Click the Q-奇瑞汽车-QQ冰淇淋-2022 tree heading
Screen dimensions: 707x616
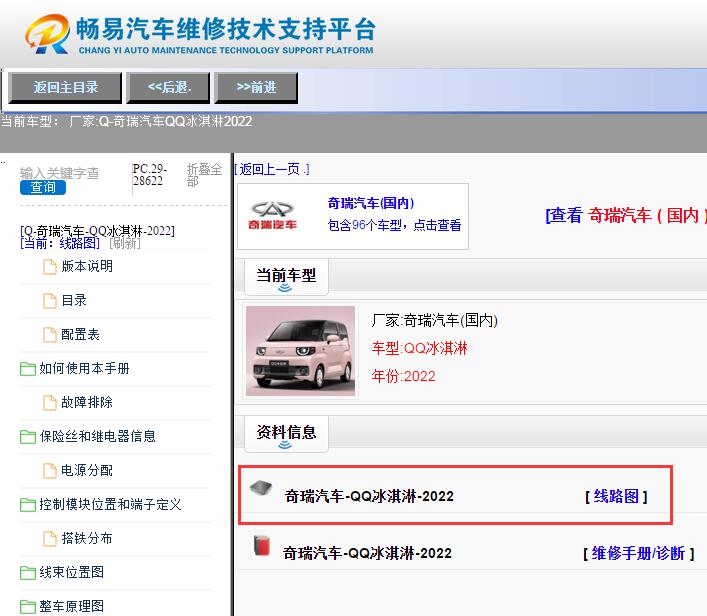click(97, 231)
